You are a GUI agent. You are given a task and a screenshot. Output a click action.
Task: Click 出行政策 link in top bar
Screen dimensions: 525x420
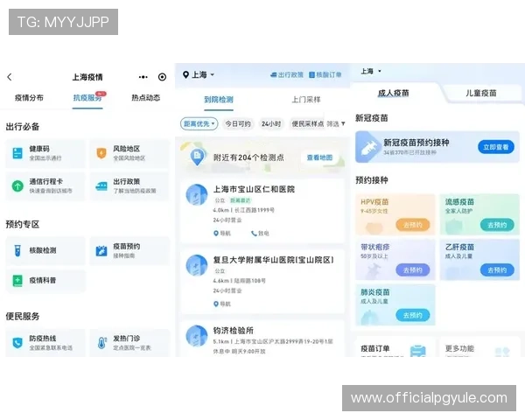(287, 74)
